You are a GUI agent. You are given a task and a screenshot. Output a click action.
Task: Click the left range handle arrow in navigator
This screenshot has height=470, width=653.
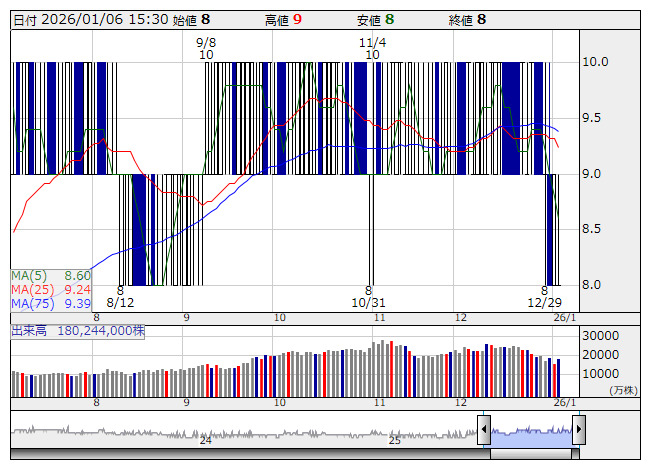(484, 431)
